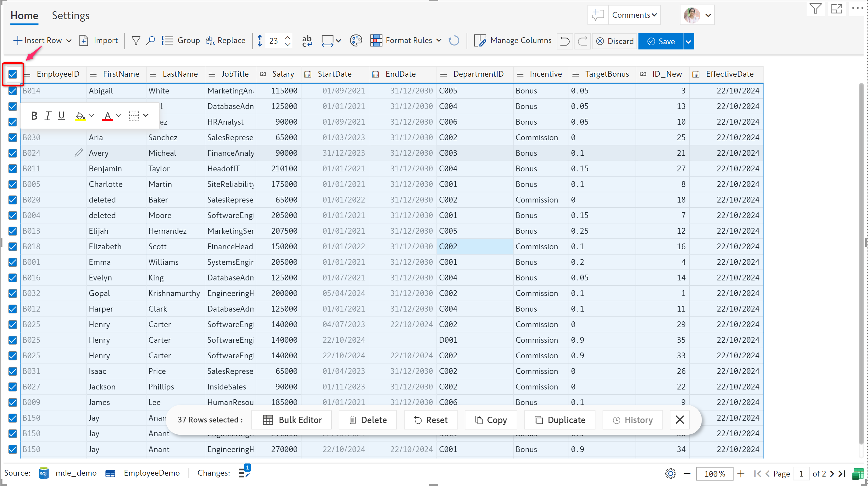Open search with the magnifier icon

[150, 41]
